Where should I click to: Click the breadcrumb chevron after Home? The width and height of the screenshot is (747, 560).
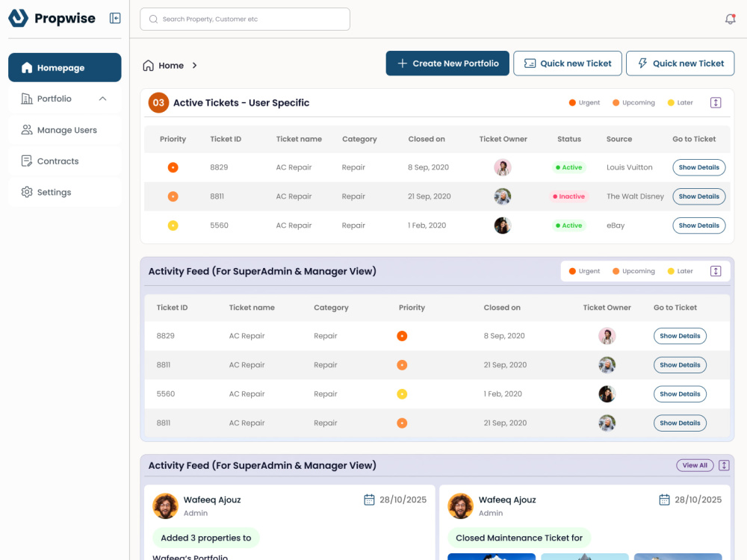point(194,65)
